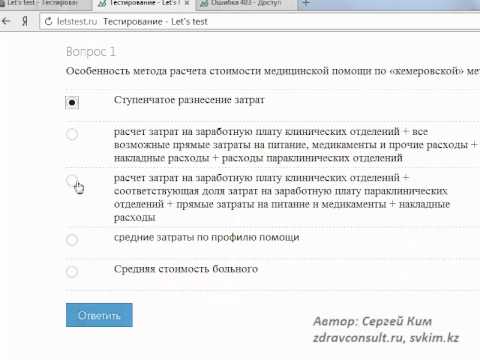Focus the letstest.ru address bar
The width and height of the screenshot is (480, 360).
259,22
